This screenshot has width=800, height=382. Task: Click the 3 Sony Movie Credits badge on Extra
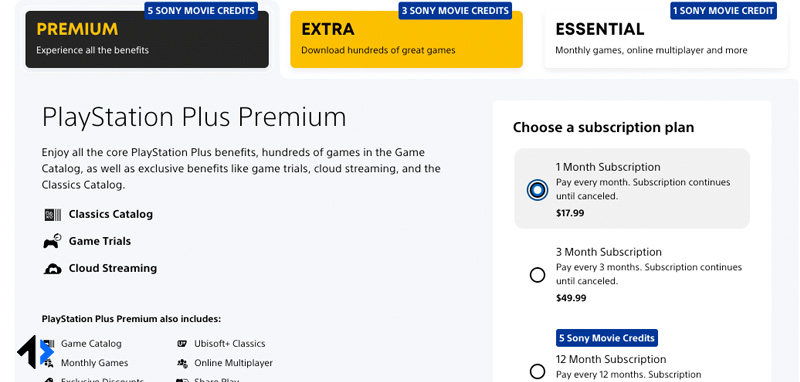[x=455, y=11]
